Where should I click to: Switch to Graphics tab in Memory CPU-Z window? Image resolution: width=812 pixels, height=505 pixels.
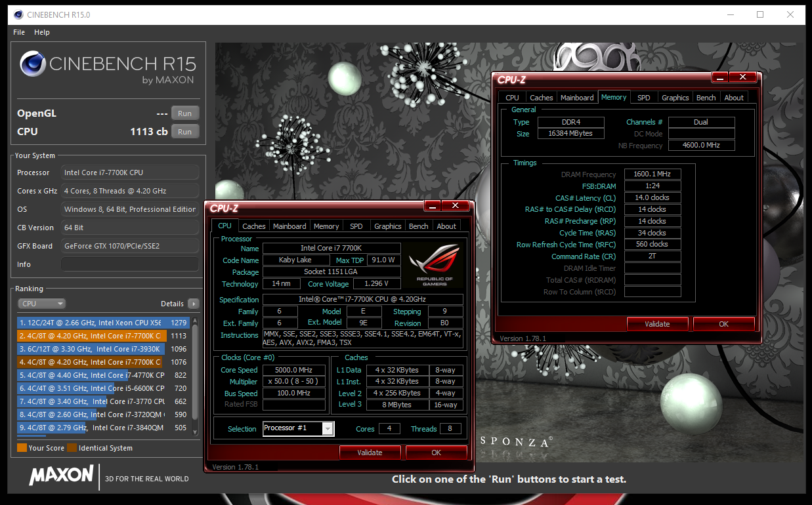click(x=675, y=98)
